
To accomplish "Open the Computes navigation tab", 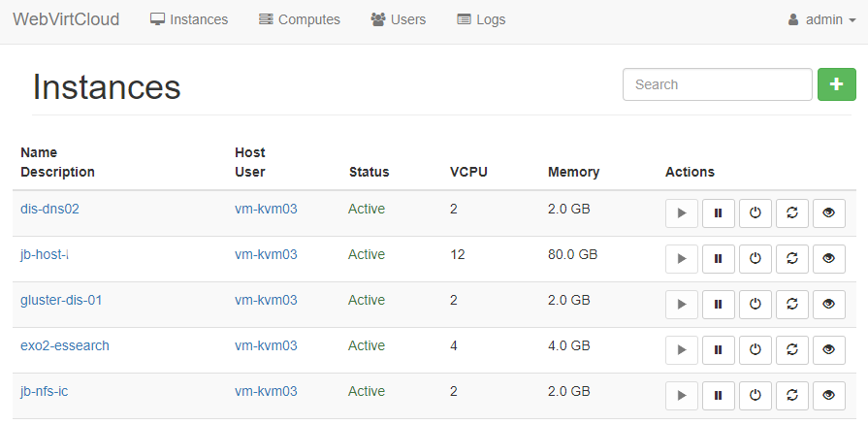I will click(300, 19).
